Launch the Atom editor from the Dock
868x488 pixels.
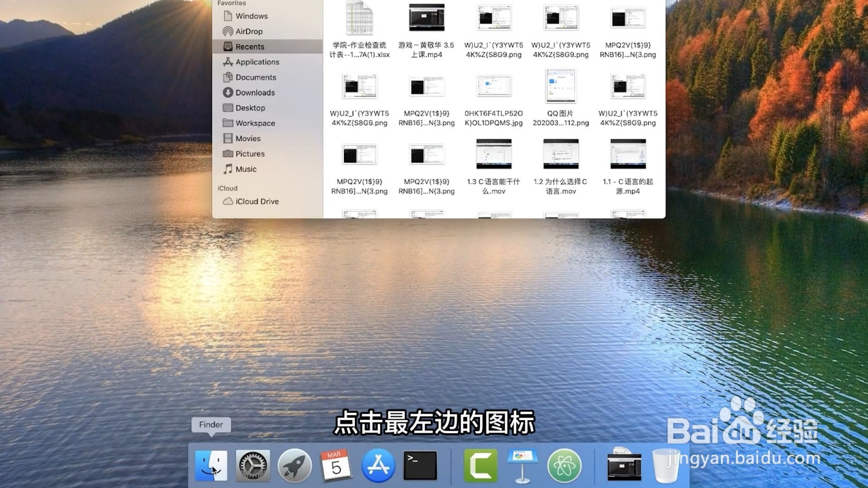tap(564, 465)
